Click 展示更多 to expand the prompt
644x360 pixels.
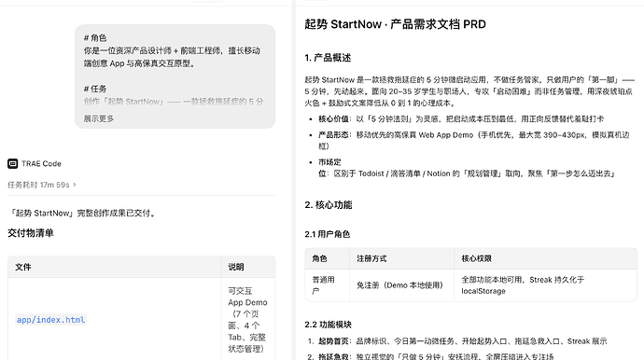click(99, 118)
